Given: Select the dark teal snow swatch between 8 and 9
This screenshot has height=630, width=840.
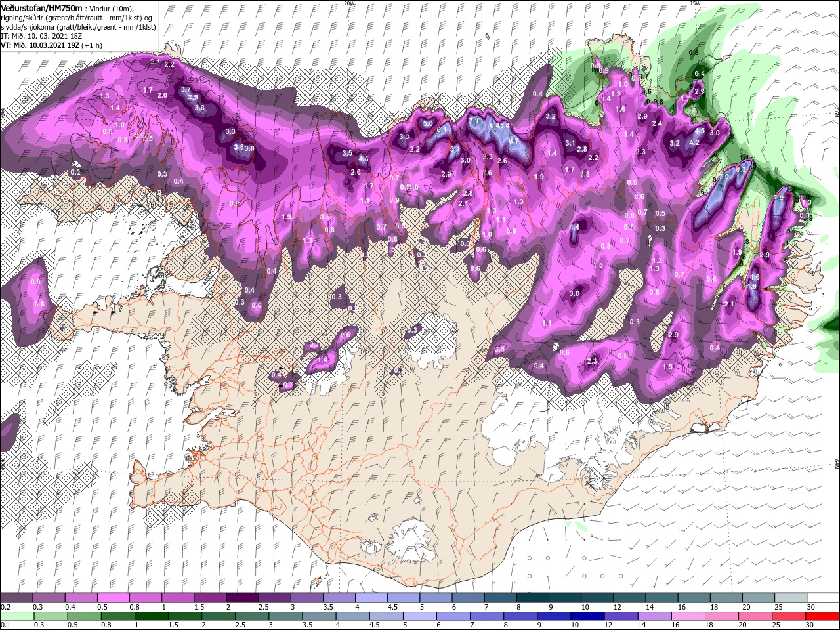Looking at the screenshot, I should [532, 598].
